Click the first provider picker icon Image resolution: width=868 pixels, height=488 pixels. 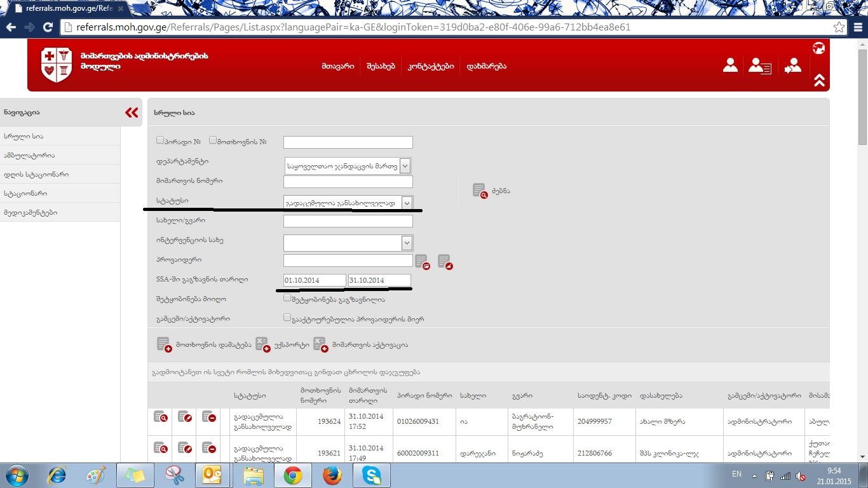point(422,261)
